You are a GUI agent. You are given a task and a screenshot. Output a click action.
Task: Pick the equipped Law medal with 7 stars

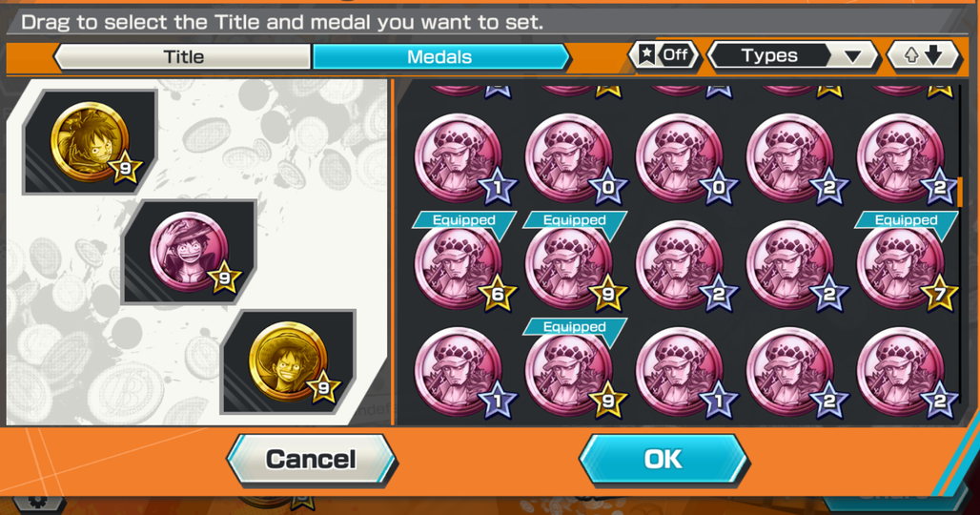[906, 266]
